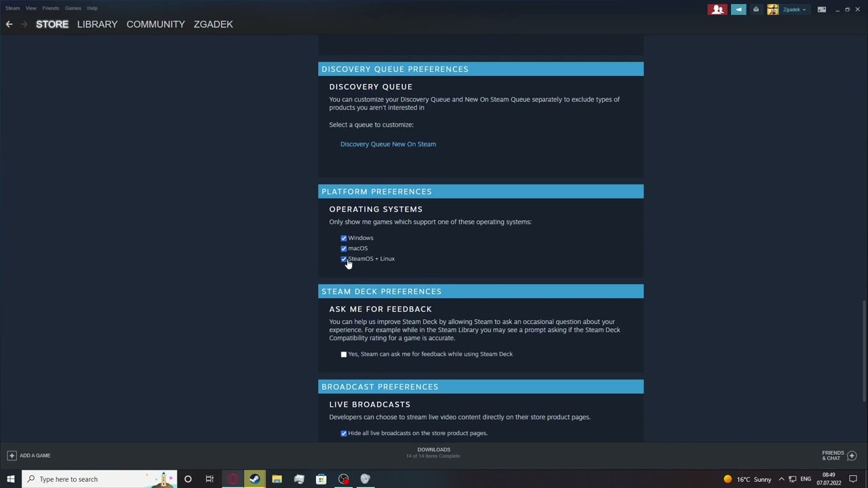Open the Opera browser taskbar icon
Viewport: 868px width, 488px height.
click(x=233, y=479)
